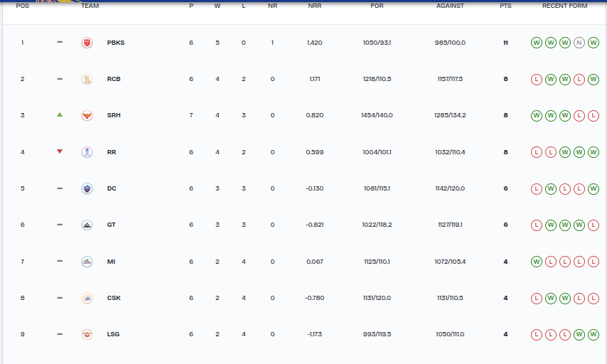
Task: Open the CSK team name link
Action: click(114, 298)
